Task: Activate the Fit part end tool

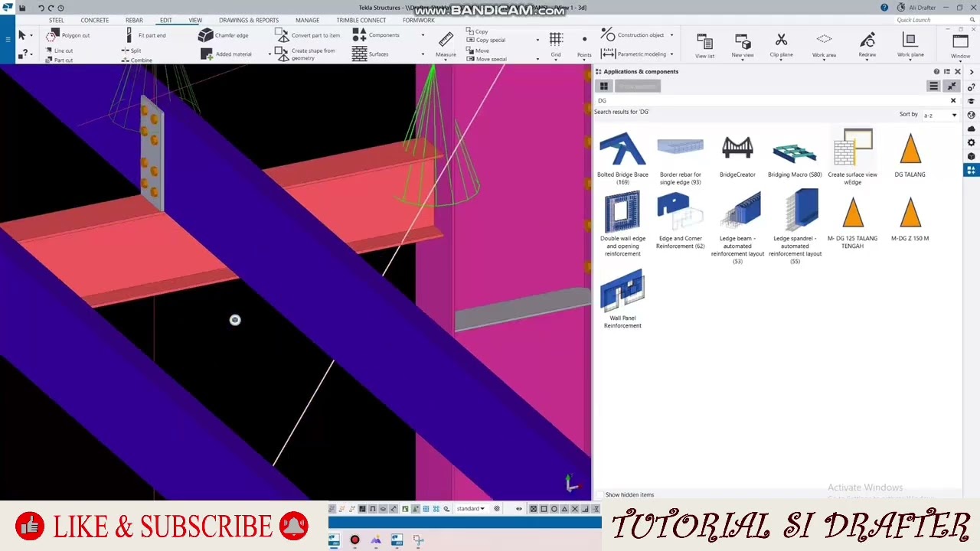Action: (145, 35)
